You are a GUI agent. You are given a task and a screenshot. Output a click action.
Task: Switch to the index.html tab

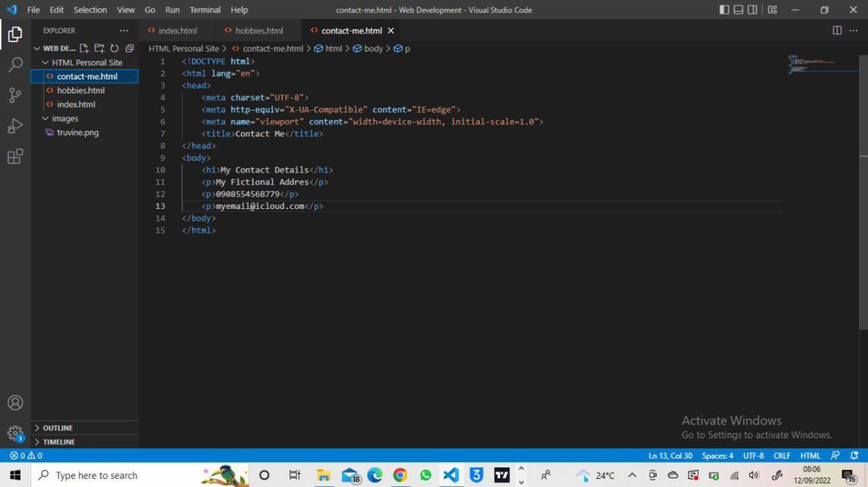(x=177, y=30)
